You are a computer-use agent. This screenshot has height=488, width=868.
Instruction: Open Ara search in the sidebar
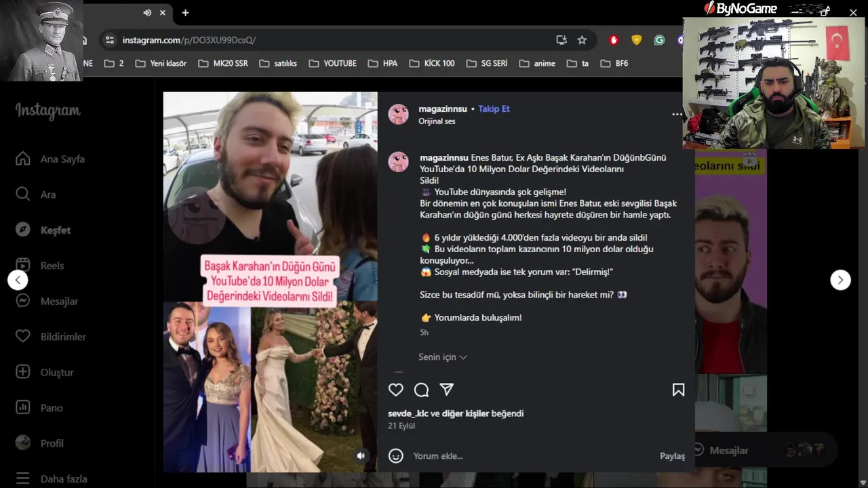point(36,195)
